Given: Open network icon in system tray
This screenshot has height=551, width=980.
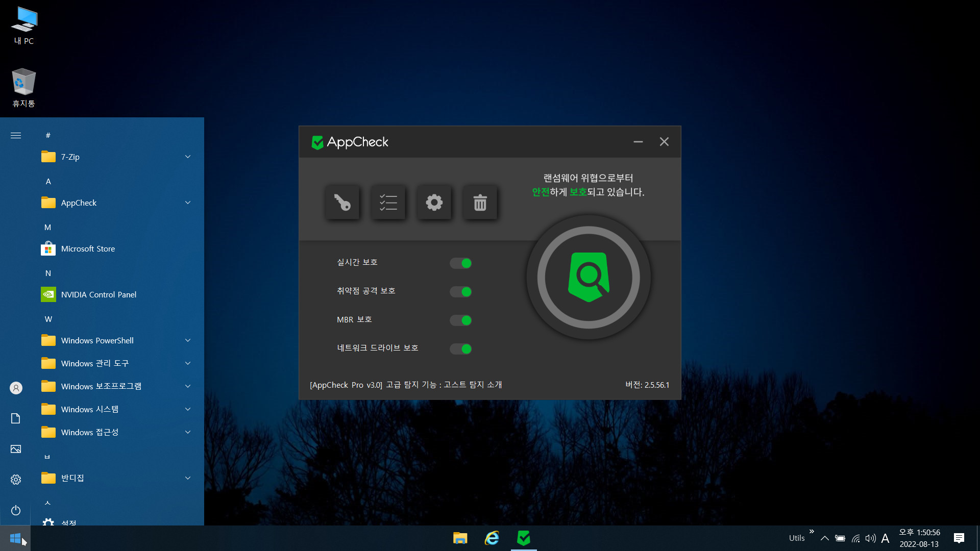Looking at the screenshot, I should point(855,538).
